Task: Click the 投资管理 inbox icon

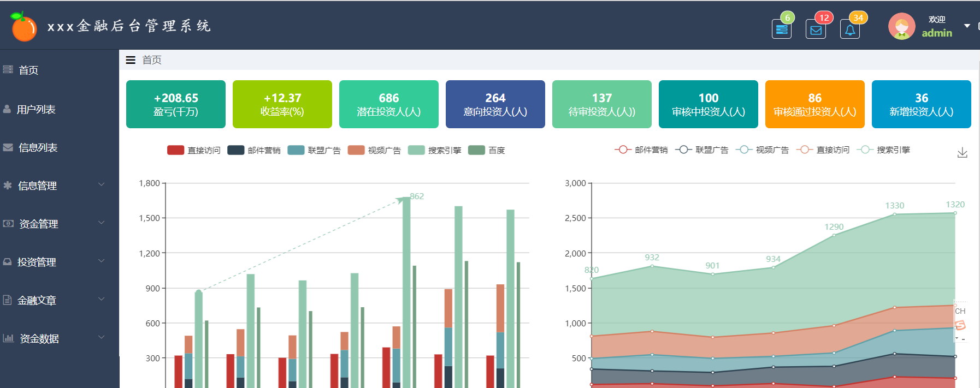Action: [8, 261]
